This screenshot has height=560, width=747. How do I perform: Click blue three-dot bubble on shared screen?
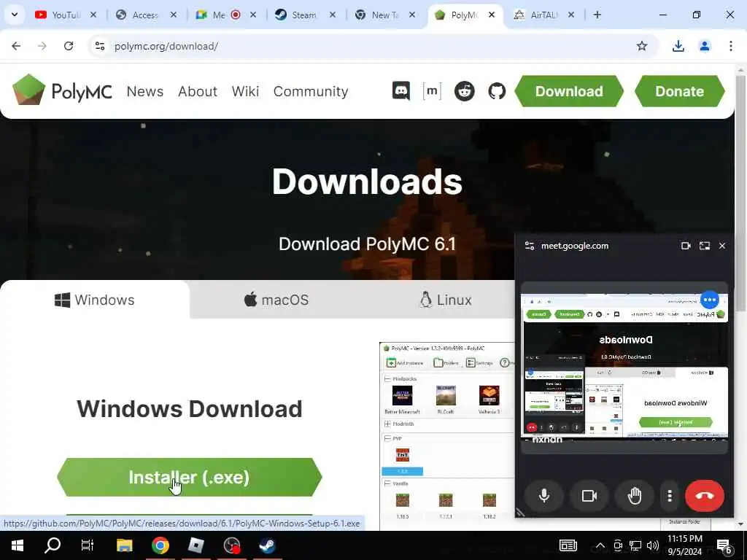click(x=709, y=300)
